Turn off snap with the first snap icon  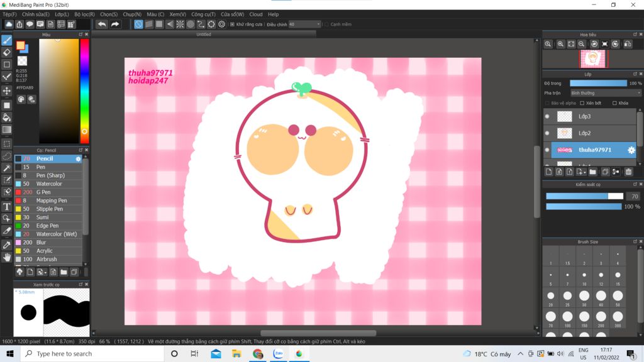[x=138, y=25]
